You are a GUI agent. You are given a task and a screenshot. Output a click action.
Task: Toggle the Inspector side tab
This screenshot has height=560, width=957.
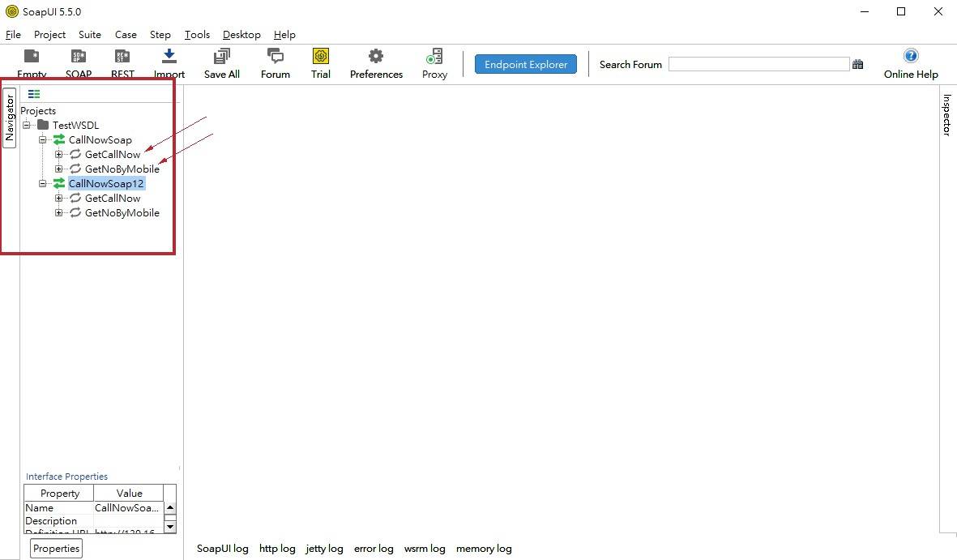pos(946,114)
